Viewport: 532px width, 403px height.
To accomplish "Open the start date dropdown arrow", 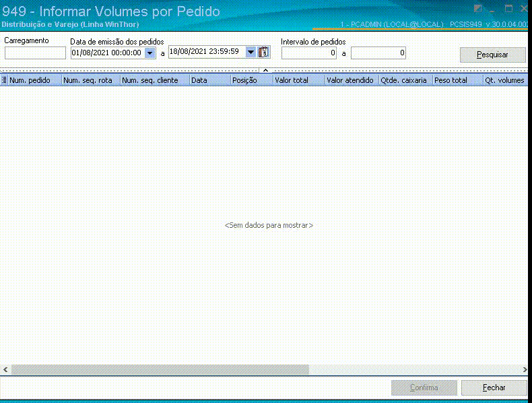I will (150, 53).
